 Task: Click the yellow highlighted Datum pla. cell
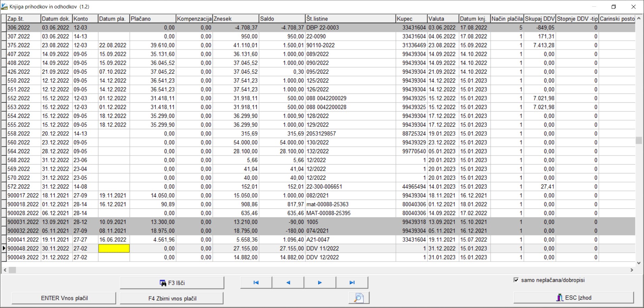114,248
